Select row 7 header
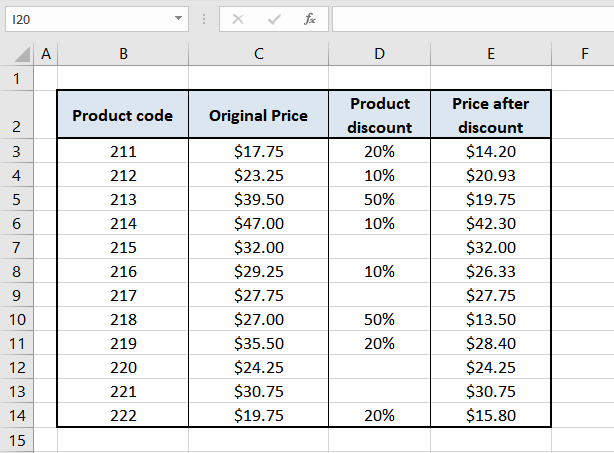The height and width of the screenshot is (453, 614). tap(16, 247)
